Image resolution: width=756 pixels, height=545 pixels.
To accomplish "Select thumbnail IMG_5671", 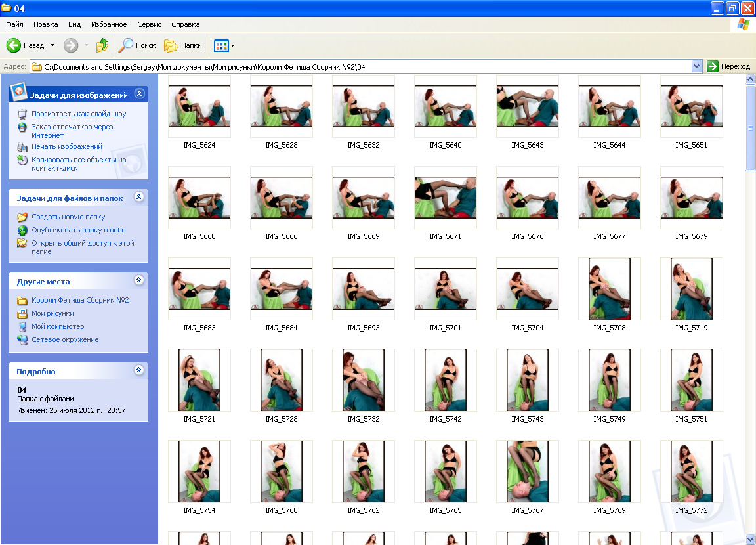I will (x=446, y=197).
